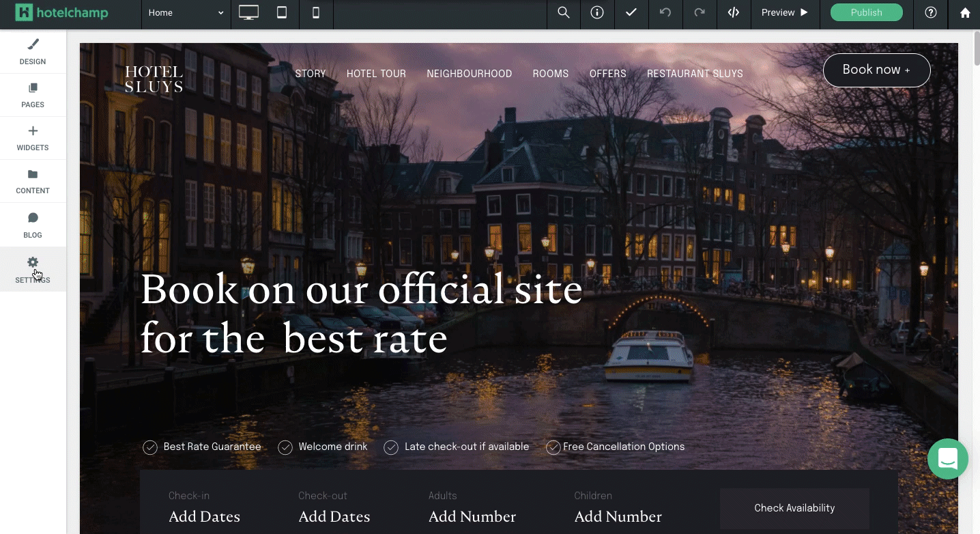
Task: Open the NEIGHBOURHOOD nav item
Action: click(470, 74)
